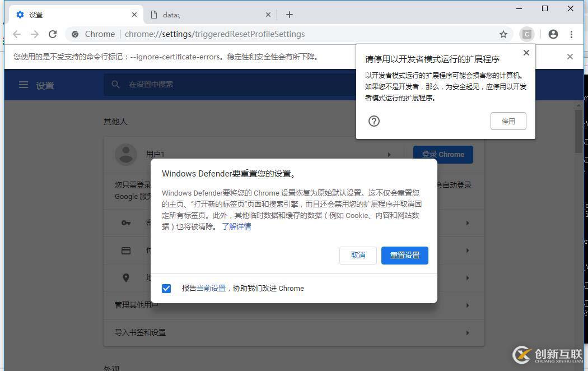Click the 停用 button in the popup
The height and width of the screenshot is (371, 588).
click(508, 121)
